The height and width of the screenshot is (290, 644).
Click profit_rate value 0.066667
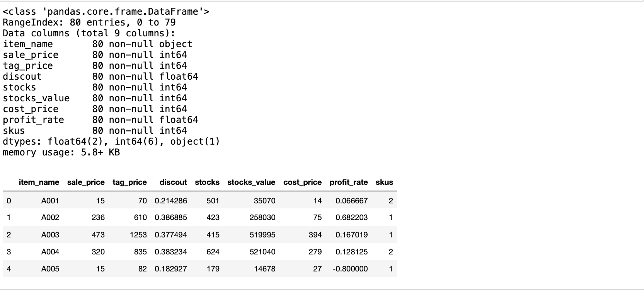click(x=352, y=201)
